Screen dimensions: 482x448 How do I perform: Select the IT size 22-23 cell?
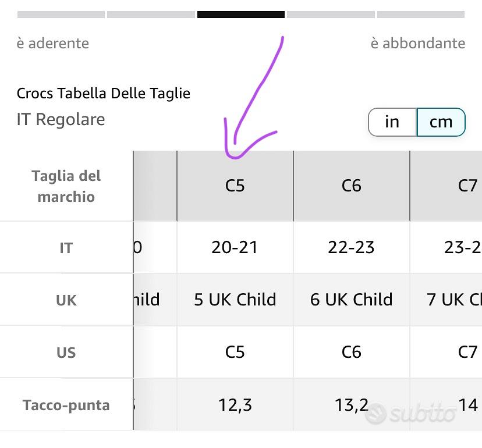point(352,247)
